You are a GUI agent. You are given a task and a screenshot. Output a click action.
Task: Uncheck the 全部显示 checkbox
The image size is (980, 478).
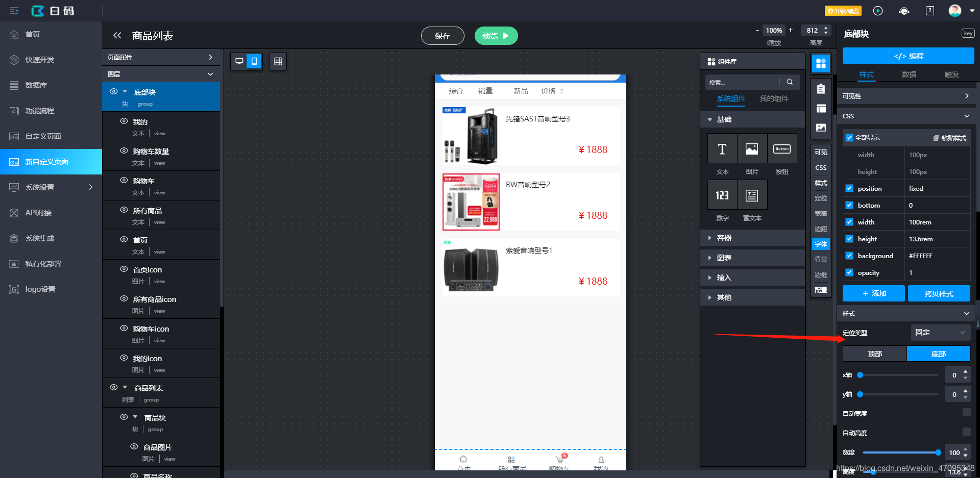[849, 138]
